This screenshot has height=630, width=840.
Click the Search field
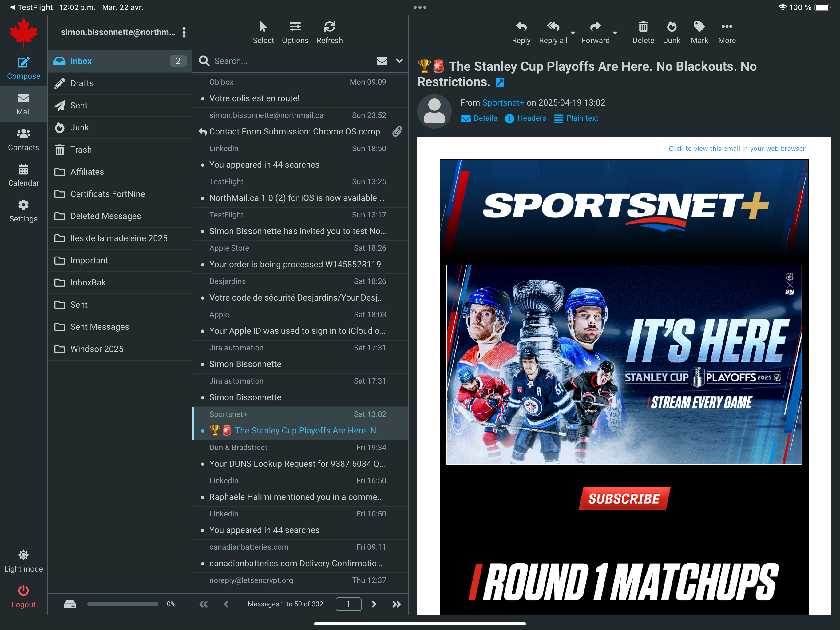coord(292,61)
